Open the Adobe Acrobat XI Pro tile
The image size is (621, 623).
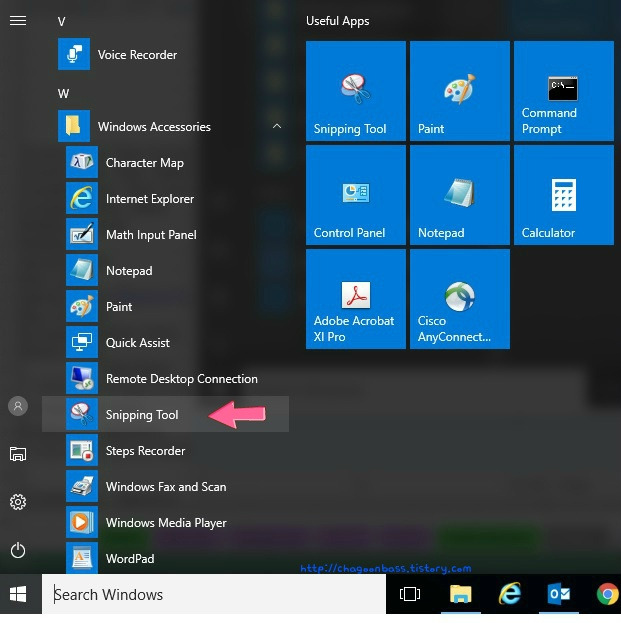(356, 299)
